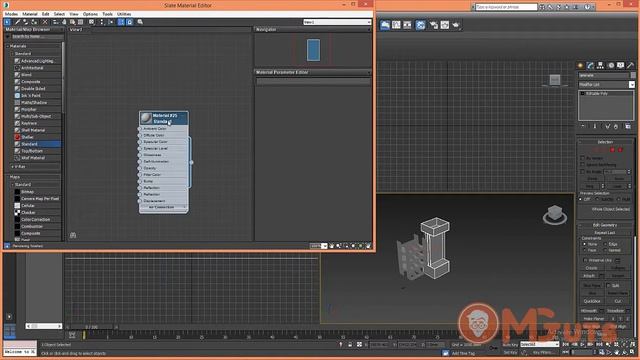The width and height of the screenshot is (640, 360).
Task: Click the Select by Material icon
Action: point(140,22)
